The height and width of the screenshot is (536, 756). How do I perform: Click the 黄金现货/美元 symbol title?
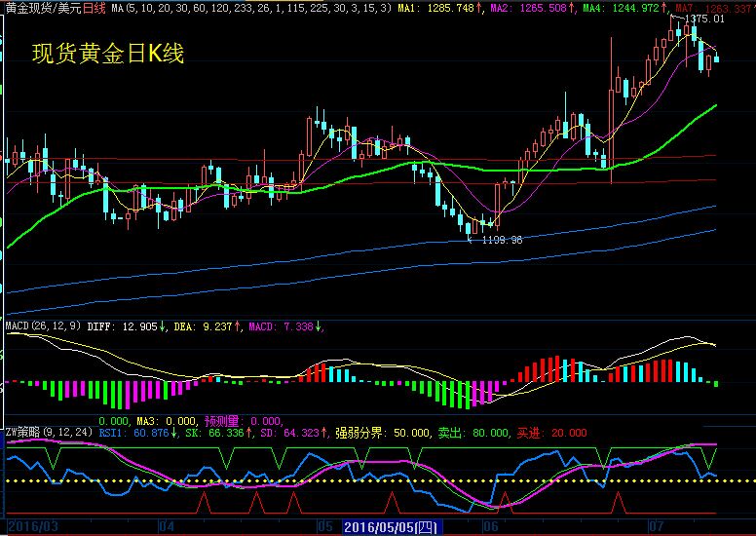(x=41, y=8)
